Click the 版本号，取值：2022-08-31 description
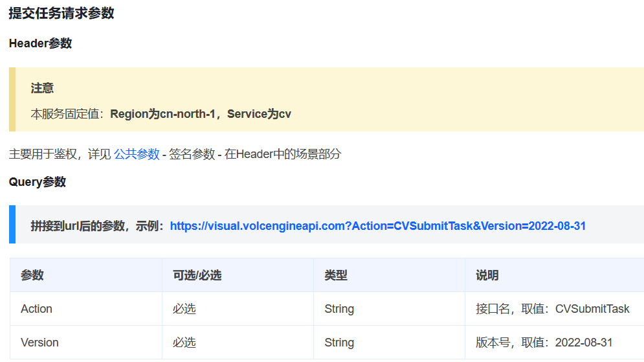The width and height of the screenshot is (644, 362). [544, 343]
